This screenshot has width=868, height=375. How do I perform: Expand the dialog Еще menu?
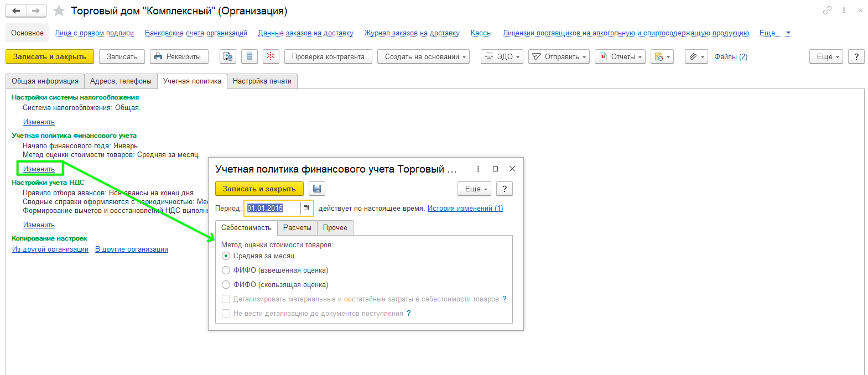pos(474,189)
